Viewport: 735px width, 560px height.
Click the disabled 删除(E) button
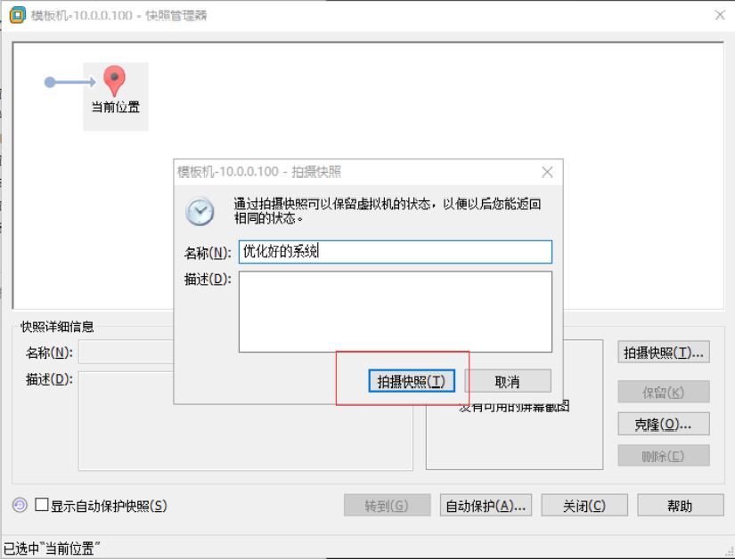point(663,456)
